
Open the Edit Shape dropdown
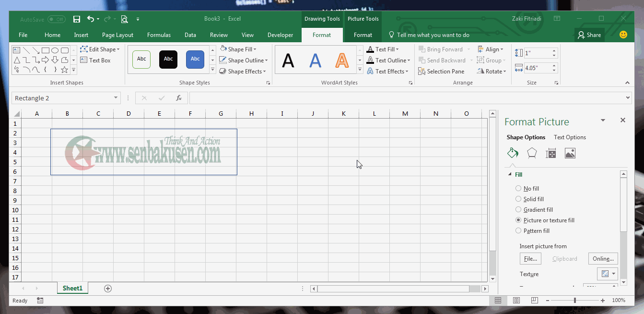click(x=100, y=49)
